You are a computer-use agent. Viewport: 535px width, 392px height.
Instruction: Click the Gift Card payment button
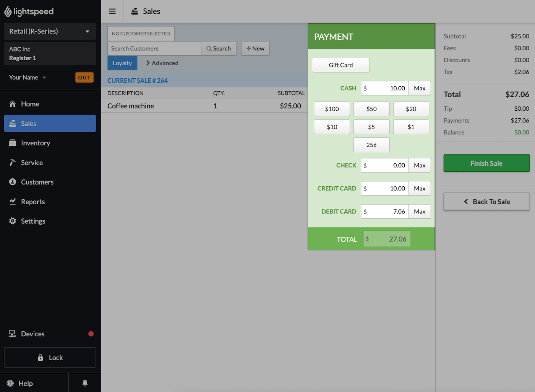340,65
